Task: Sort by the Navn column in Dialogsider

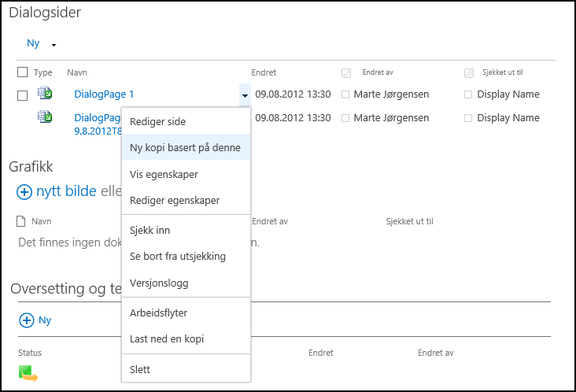Action: (77, 72)
